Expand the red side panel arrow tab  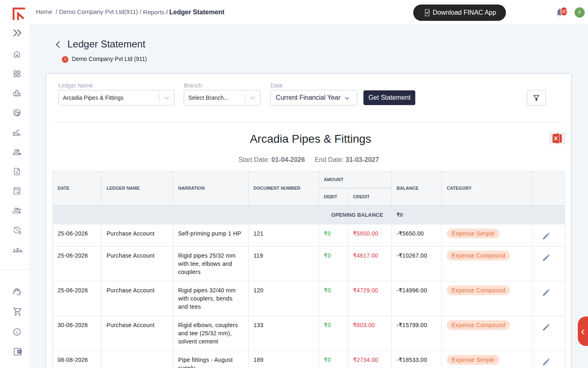pyautogui.click(x=583, y=332)
